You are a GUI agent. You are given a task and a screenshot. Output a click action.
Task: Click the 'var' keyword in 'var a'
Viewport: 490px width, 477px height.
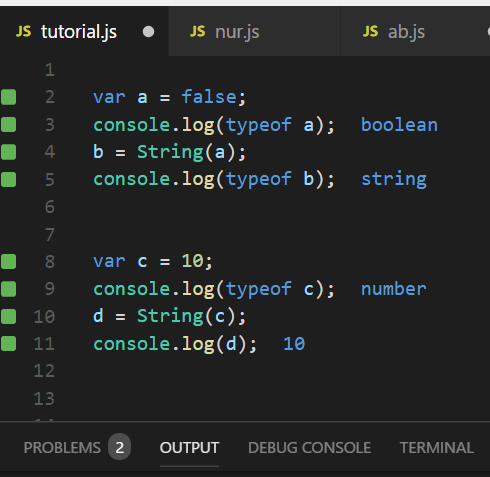click(x=109, y=98)
